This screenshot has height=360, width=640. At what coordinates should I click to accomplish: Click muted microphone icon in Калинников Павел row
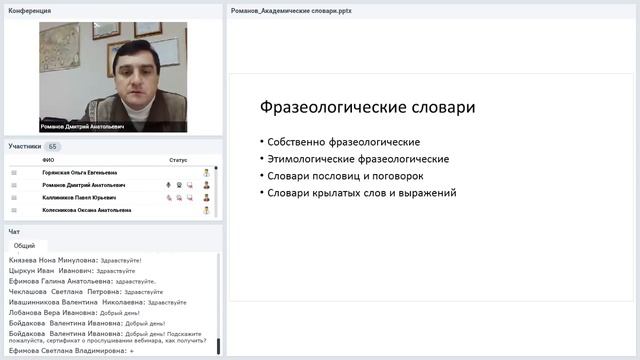[x=169, y=198]
